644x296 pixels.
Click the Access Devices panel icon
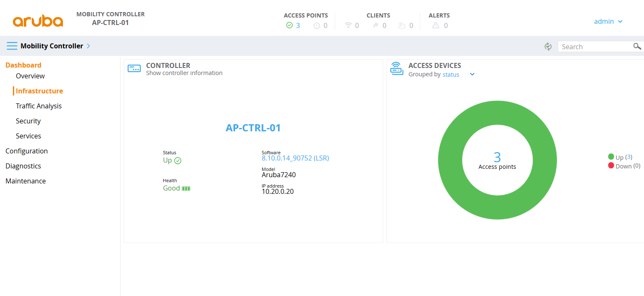396,68
